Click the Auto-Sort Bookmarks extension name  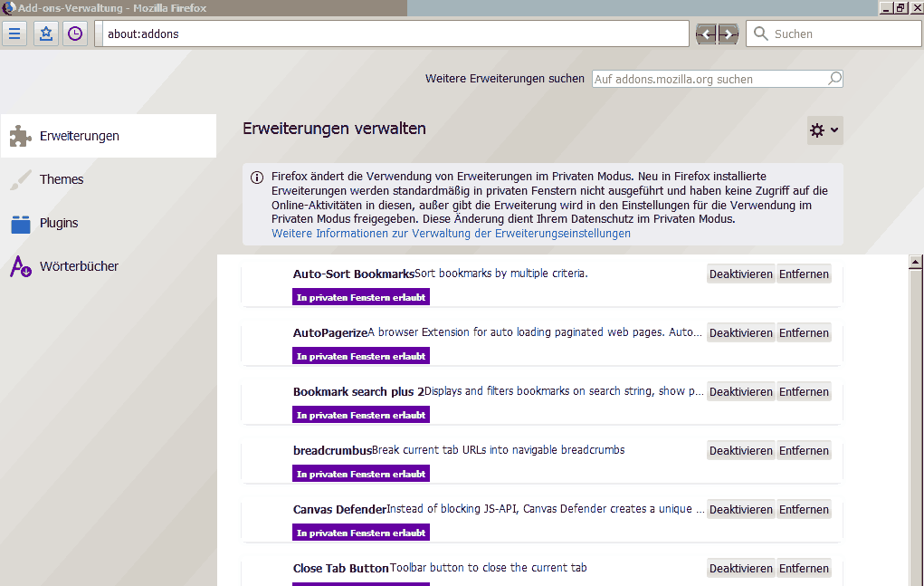point(354,274)
